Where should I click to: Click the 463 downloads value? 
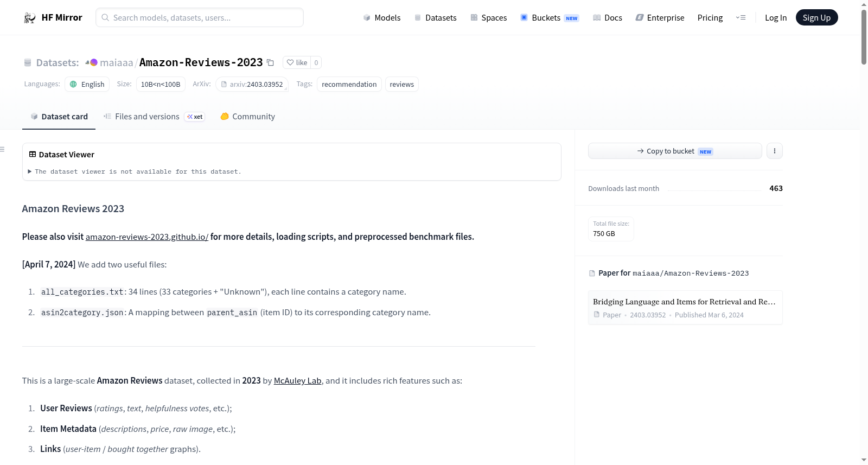(776, 188)
